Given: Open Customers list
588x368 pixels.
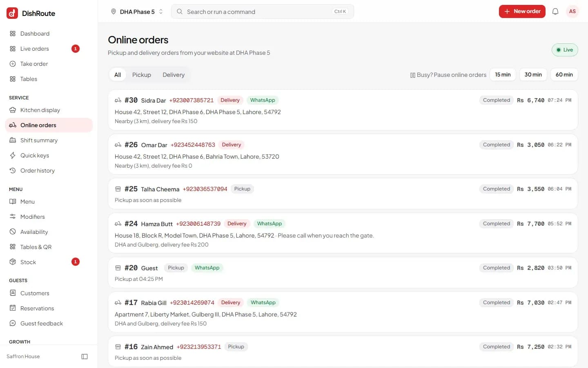Looking at the screenshot, I should [x=49, y=293].
